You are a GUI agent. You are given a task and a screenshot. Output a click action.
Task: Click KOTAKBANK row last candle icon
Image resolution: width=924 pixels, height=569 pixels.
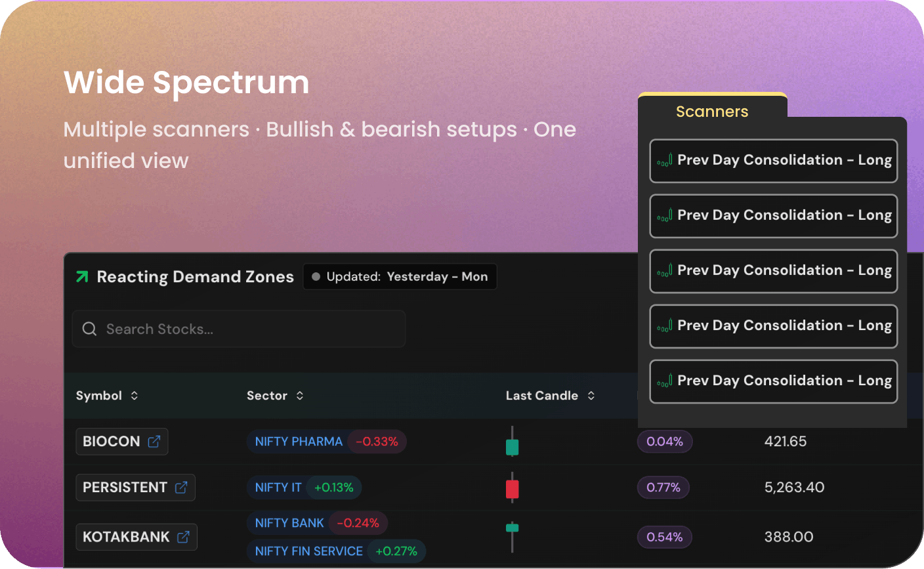point(513,536)
